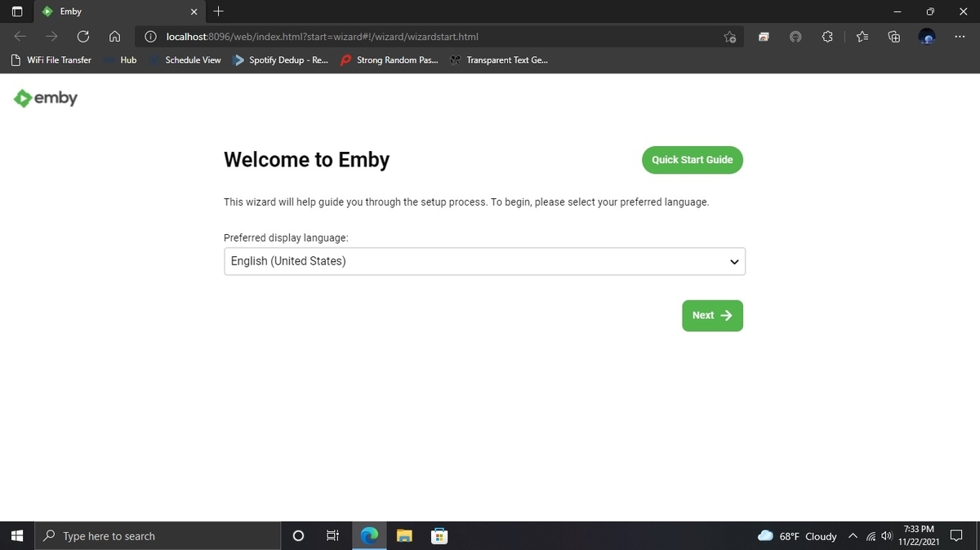Click the browser forward arrow
Image resolution: width=980 pixels, height=550 pixels.
pos(51,37)
